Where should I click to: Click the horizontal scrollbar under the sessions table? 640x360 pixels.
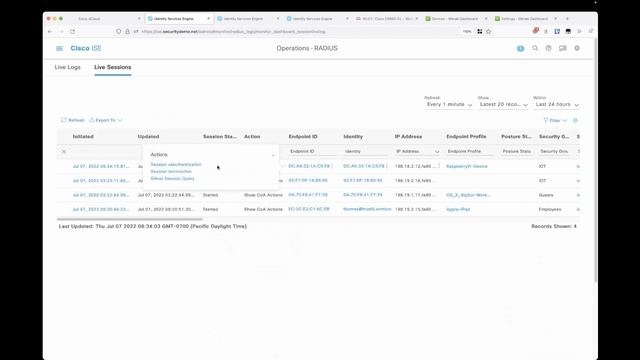tap(130, 219)
